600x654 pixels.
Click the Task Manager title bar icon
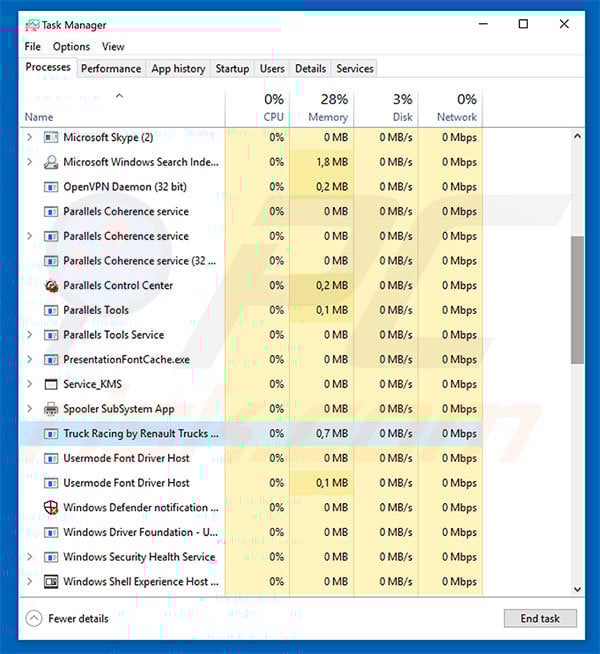(x=32, y=25)
